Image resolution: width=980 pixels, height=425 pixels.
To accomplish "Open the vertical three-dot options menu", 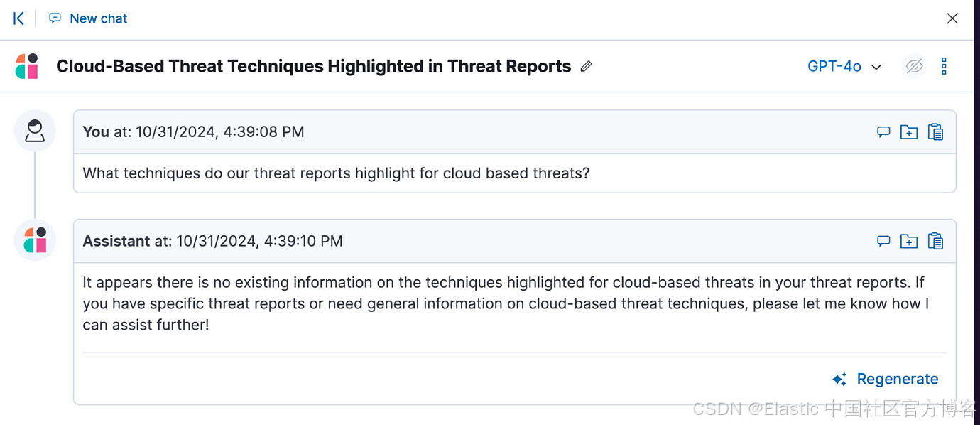I will (x=944, y=66).
